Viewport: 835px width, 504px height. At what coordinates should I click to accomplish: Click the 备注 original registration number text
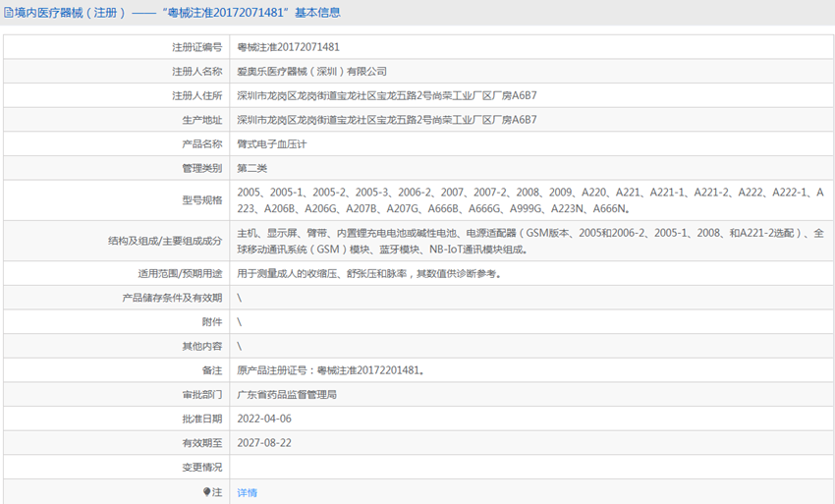click(331, 370)
